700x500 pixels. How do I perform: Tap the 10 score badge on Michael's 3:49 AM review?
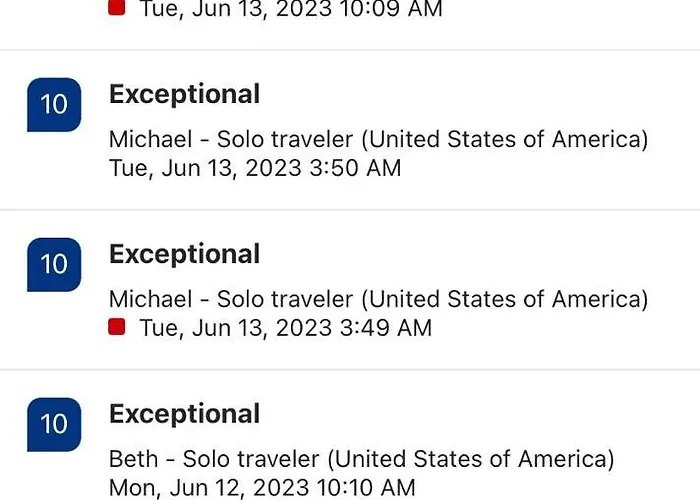coord(53,264)
